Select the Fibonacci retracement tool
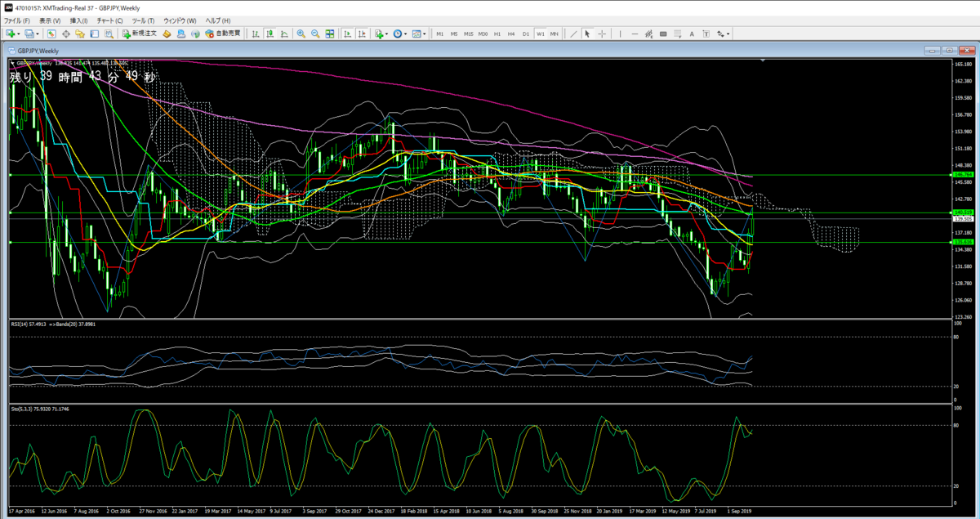 tap(678, 34)
